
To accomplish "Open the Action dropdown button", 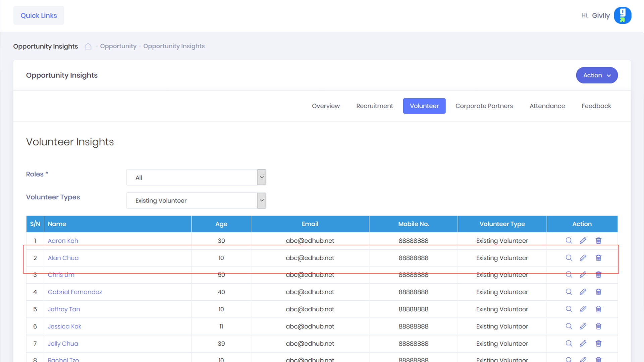I will coord(597,75).
